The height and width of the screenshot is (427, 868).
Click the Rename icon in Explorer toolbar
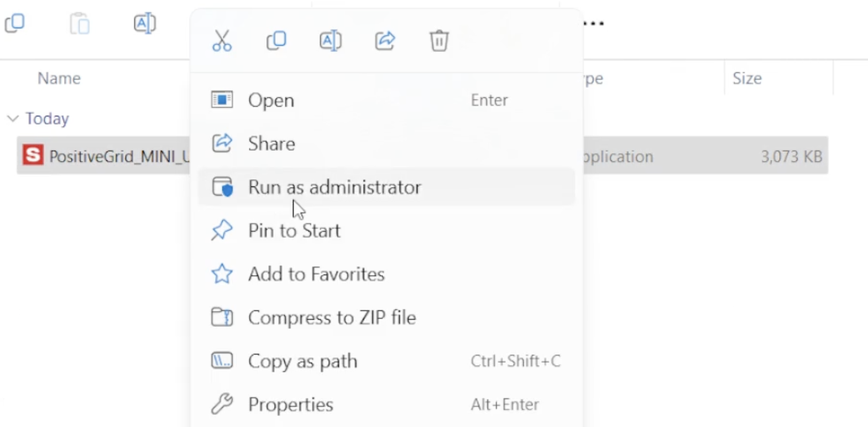(145, 23)
